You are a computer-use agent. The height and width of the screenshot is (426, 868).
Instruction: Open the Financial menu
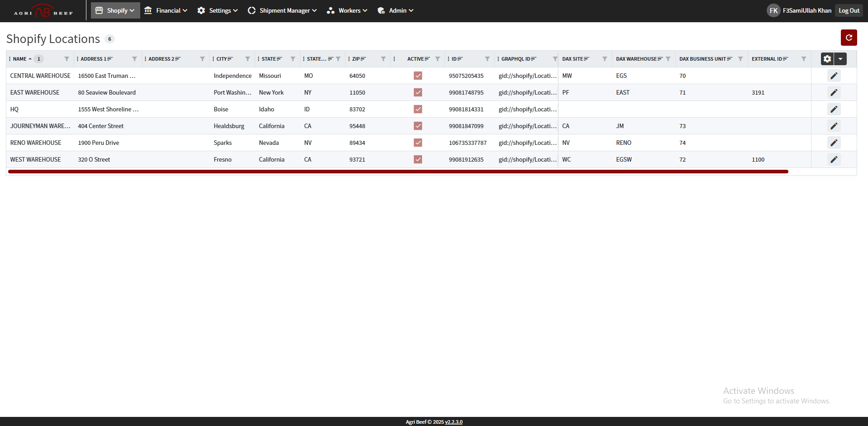coord(166,10)
